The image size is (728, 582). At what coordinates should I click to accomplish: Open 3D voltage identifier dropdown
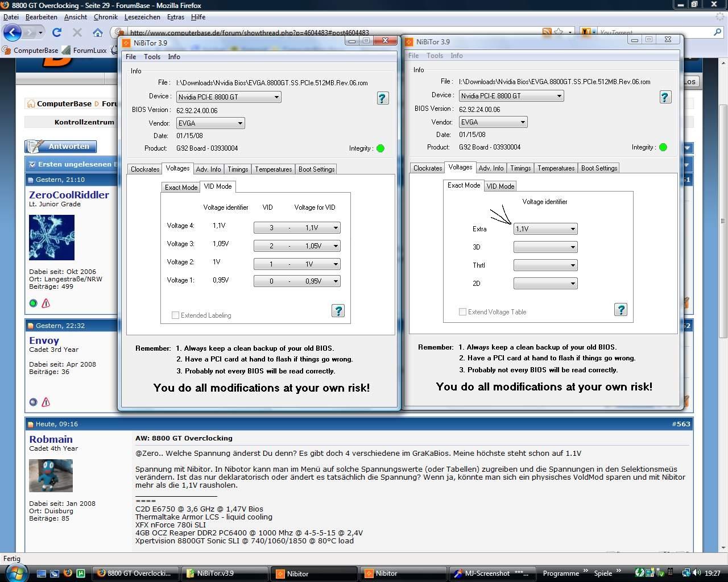[545, 247]
